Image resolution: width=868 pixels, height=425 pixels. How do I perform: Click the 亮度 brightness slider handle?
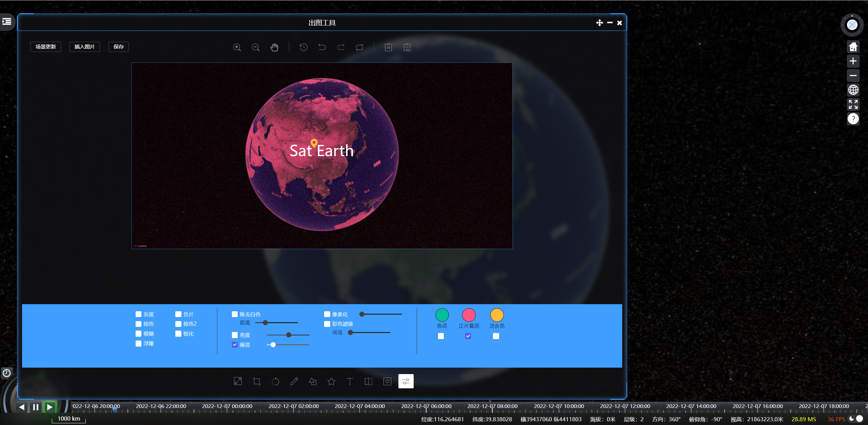coord(289,335)
